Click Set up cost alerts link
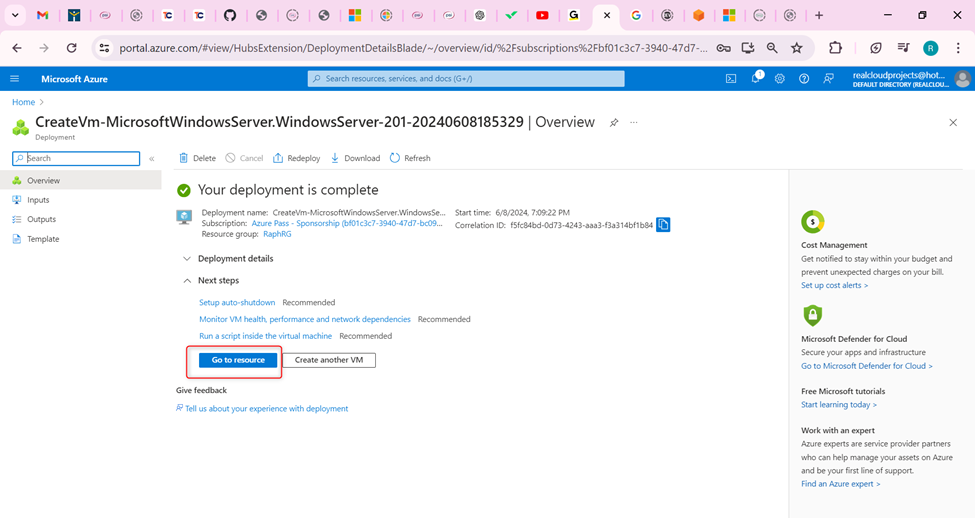This screenshot has height=518, width=975. click(x=834, y=285)
